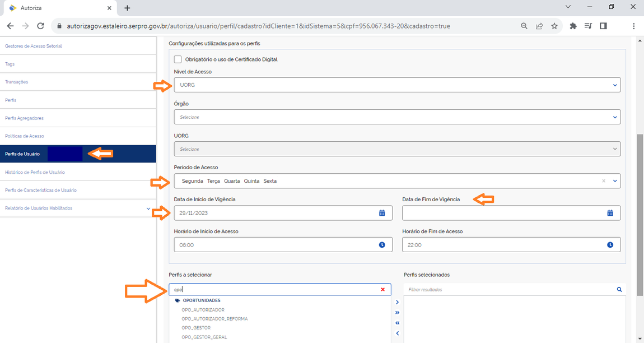Open the Nível de Acesso dropdown
644x343 pixels.
coord(615,85)
